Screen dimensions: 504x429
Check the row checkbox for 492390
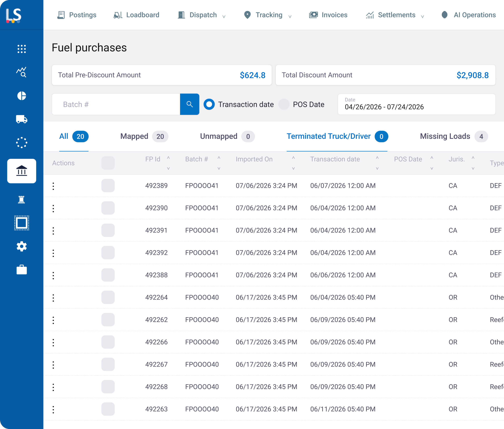(x=108, y=208)
